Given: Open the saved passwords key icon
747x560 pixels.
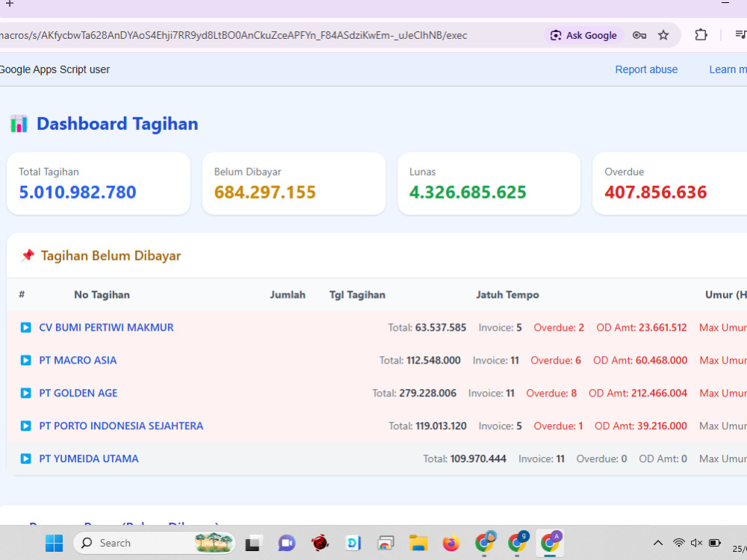Looking at the screenshot, I should coord(639,35).
